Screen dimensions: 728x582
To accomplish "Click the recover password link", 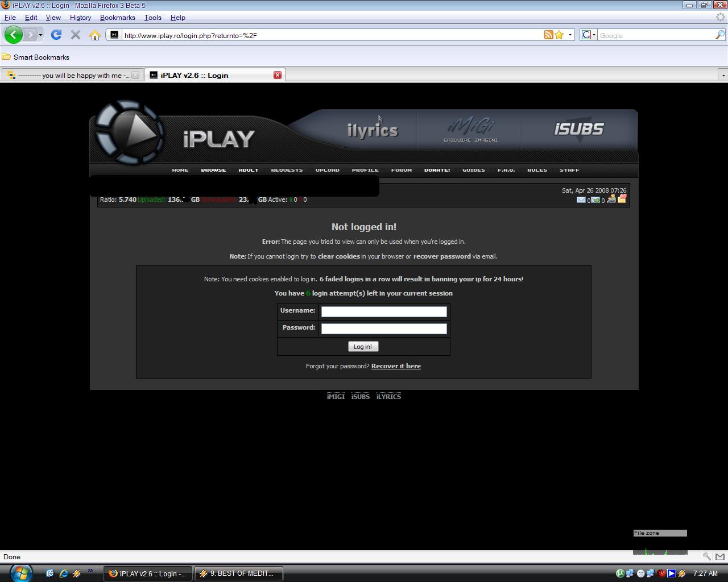I will 442,256.
